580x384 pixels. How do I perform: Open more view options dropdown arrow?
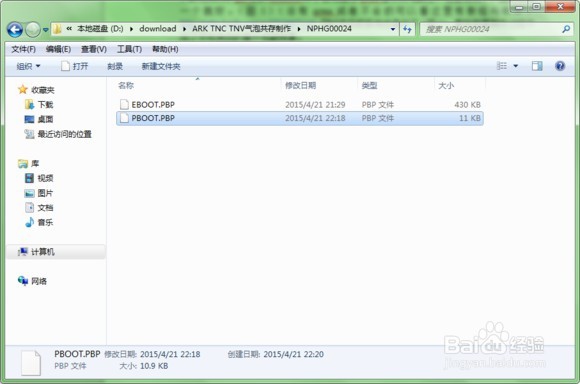[x=516, y=66]
